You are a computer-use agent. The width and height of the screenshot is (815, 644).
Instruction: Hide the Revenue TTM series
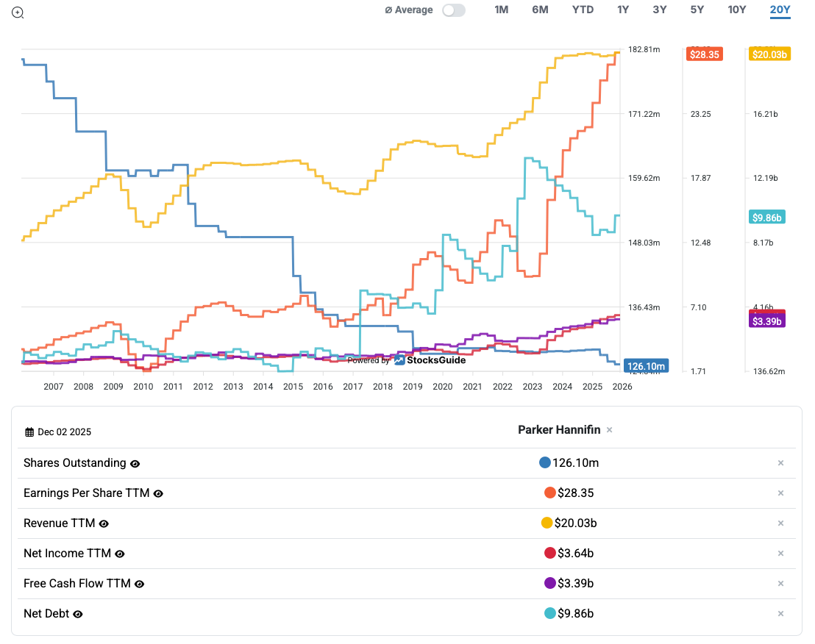pos(104,524)
